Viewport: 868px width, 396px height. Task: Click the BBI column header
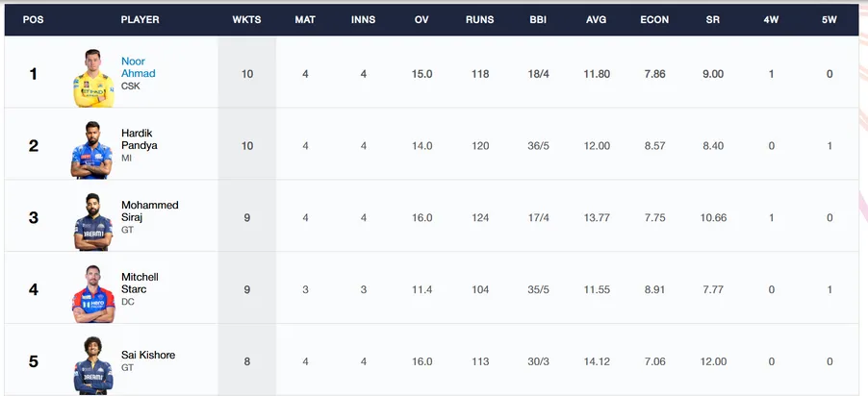(x=538, y=19)
